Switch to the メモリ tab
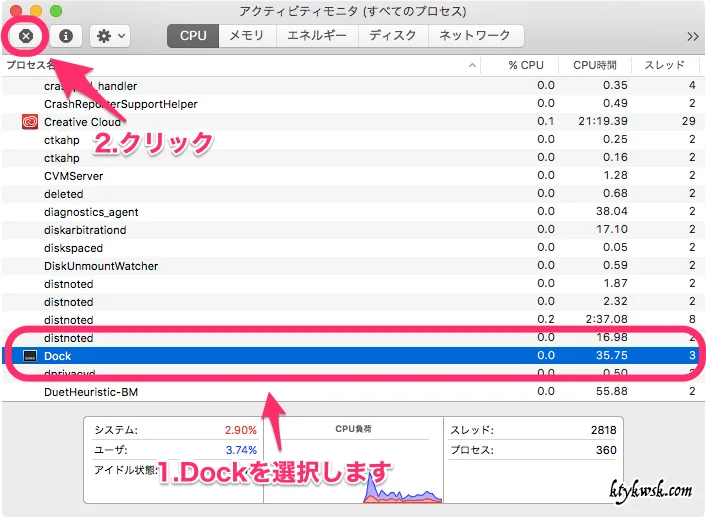The height and width of the screenshot is (517, 706). pos(247,36)
